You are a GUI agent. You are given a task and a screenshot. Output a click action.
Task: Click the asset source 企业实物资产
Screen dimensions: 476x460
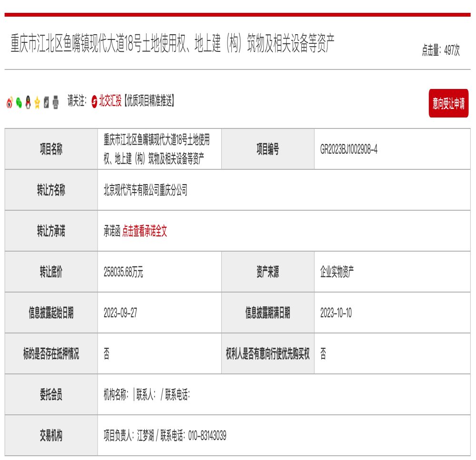pyautogui.click(x=337, y=272)
